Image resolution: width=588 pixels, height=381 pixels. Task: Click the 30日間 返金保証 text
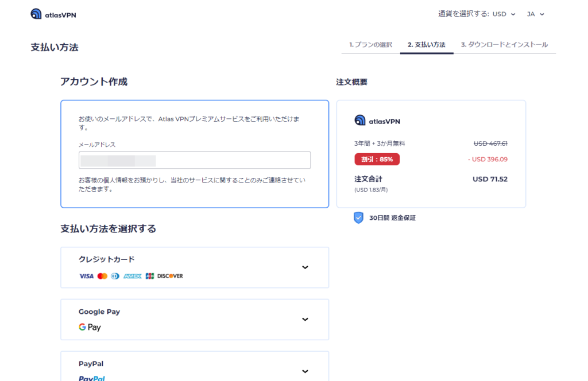[x=392, y=218]
